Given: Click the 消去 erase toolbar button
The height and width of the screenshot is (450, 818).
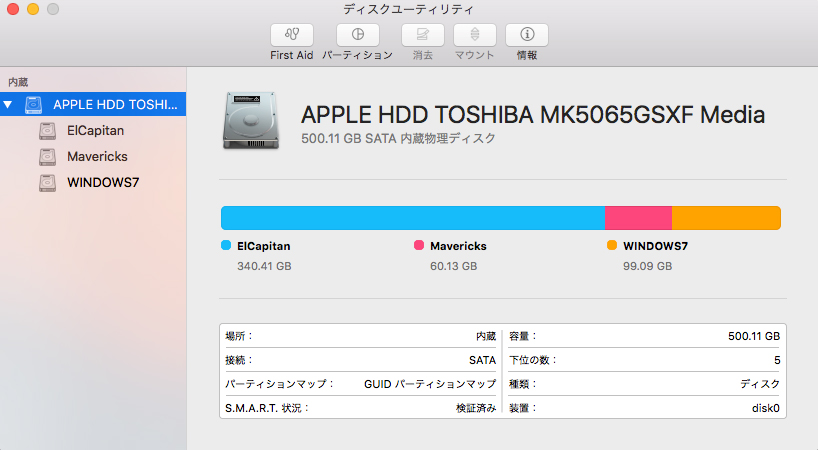Looking at the screenshot, I should click(423, 35).
